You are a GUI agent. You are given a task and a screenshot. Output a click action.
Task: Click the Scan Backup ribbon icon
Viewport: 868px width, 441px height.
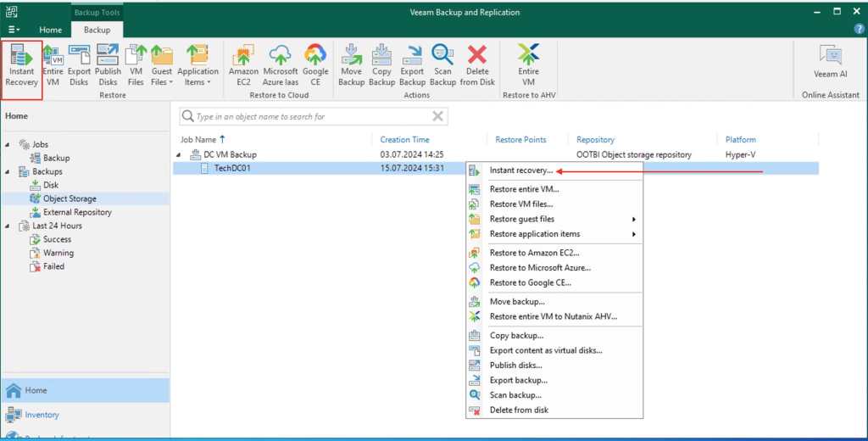pyautogui.click(x=442, y=64)
